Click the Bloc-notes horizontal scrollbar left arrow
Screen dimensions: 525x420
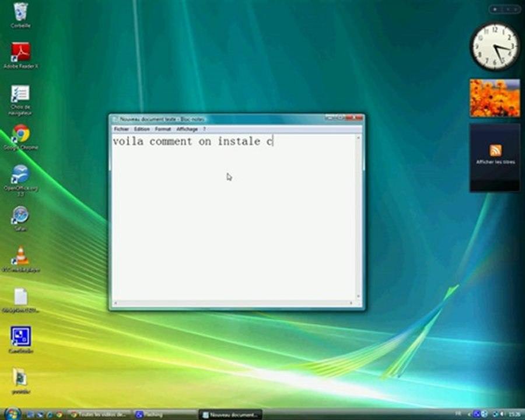click(116, 303)
